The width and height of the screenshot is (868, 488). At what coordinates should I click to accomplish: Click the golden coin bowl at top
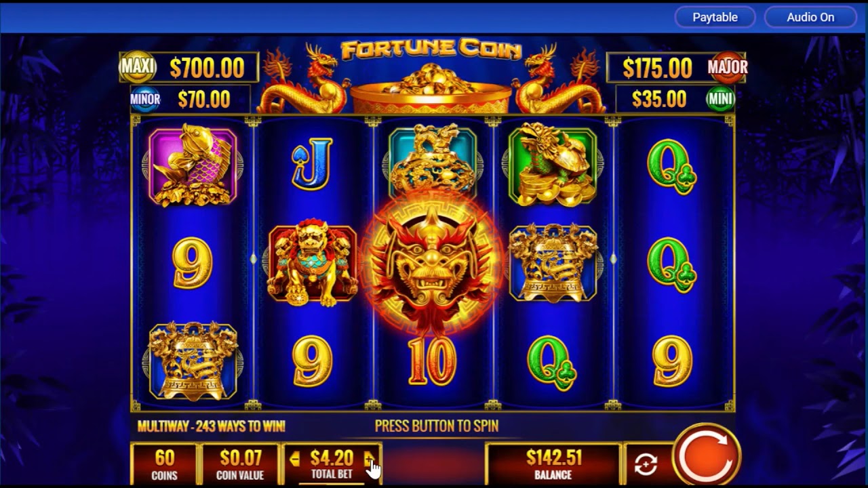click(431, 88)
